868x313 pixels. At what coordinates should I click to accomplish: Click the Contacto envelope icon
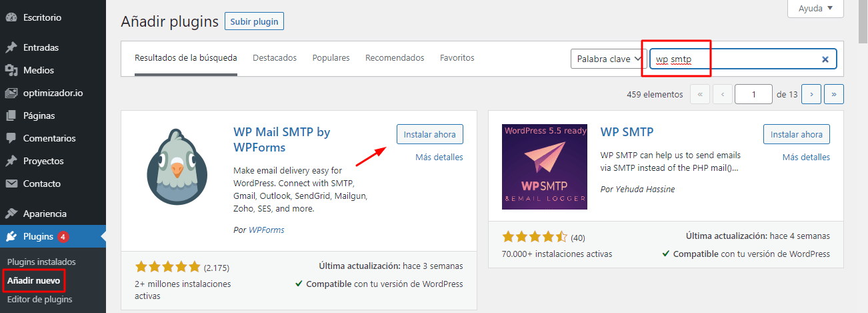click(x=11, y=184)
